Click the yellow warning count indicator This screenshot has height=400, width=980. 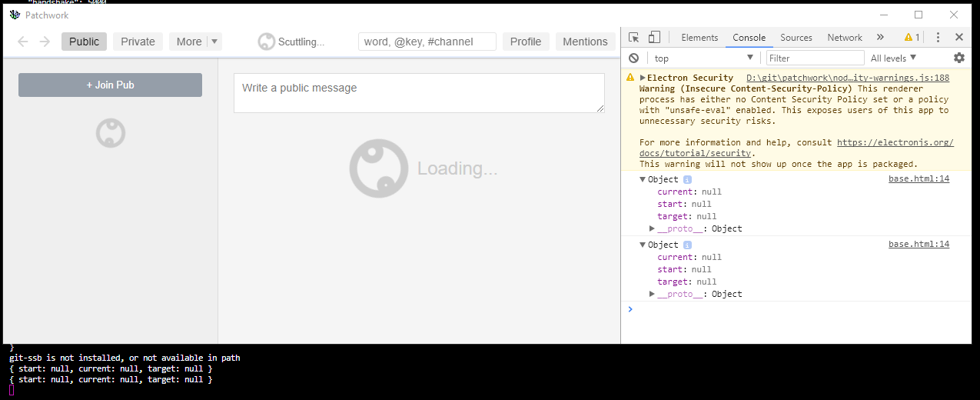click(912, 37)
